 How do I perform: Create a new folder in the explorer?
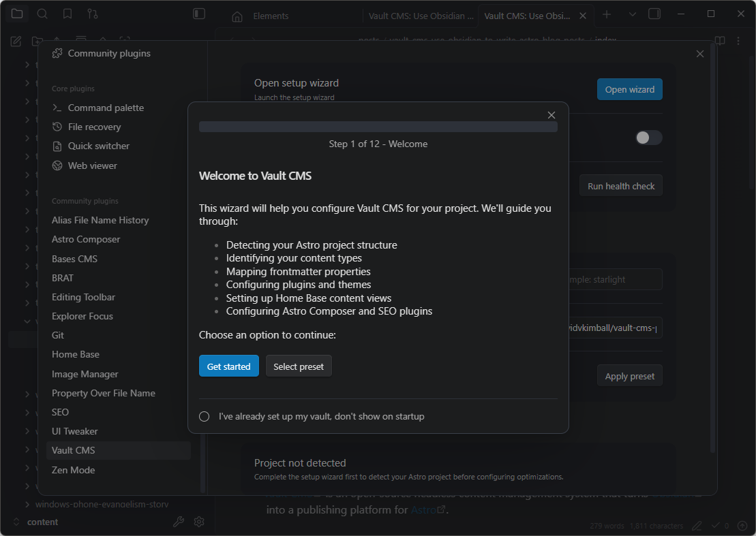(37, 41)
